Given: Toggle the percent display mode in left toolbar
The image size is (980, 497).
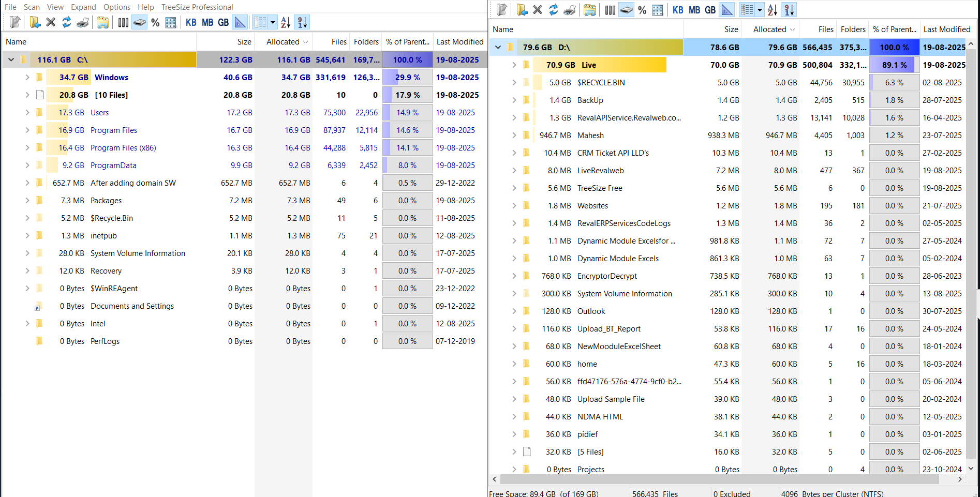Looking at the screenshot, I should (x=155, y=22).
